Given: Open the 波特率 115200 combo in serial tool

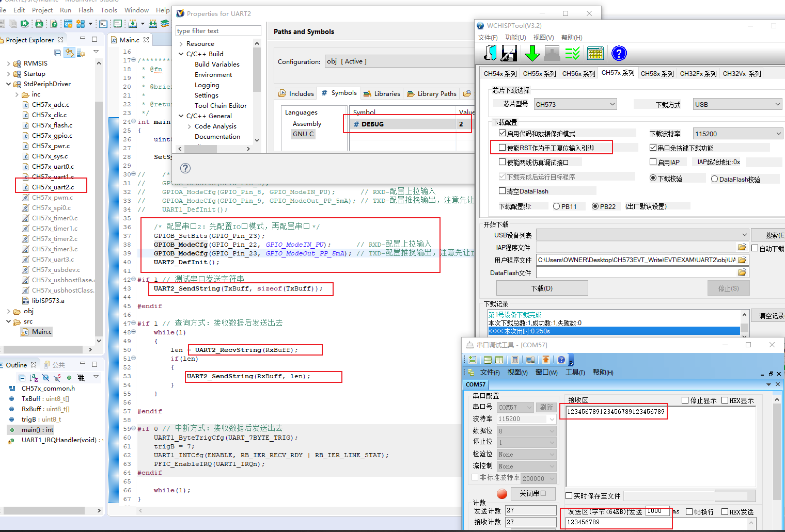Looking at the screenshot, I should [527, 419].
